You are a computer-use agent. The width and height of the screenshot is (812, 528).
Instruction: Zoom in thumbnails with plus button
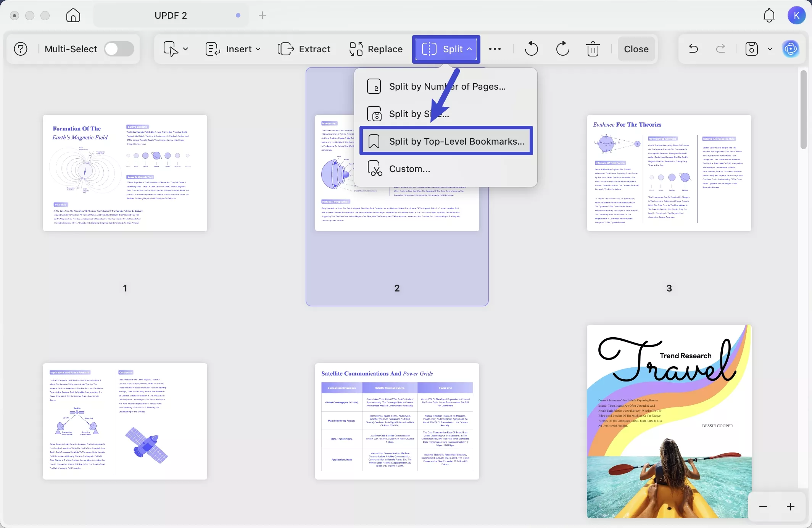[790, 507]
